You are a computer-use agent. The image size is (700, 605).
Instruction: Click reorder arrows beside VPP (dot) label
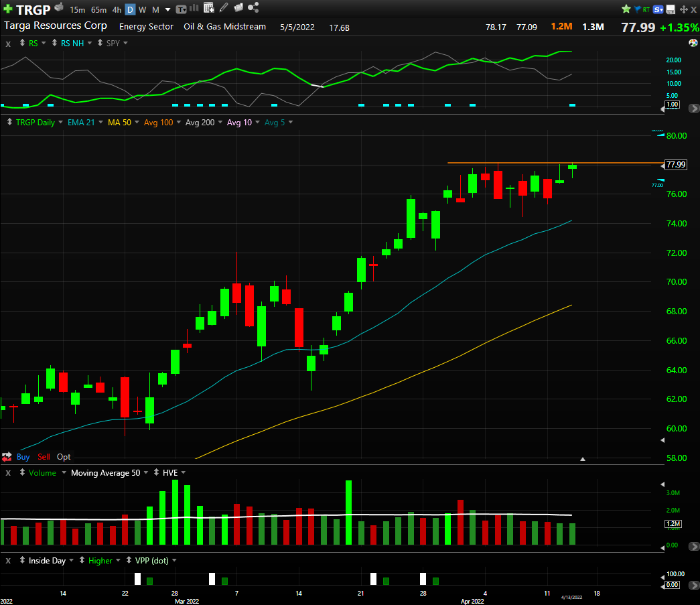[x=129, y=560]
